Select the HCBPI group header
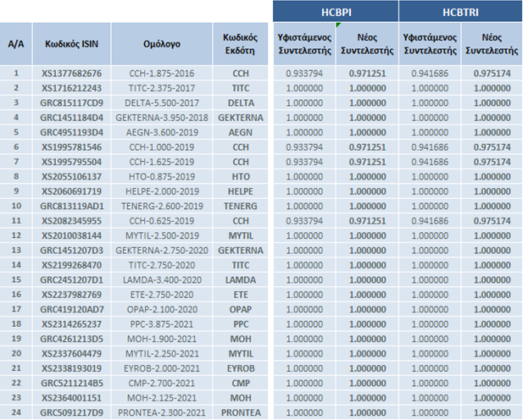The height and width of the screenshot is (420, 523). click(x=335, y=11)
